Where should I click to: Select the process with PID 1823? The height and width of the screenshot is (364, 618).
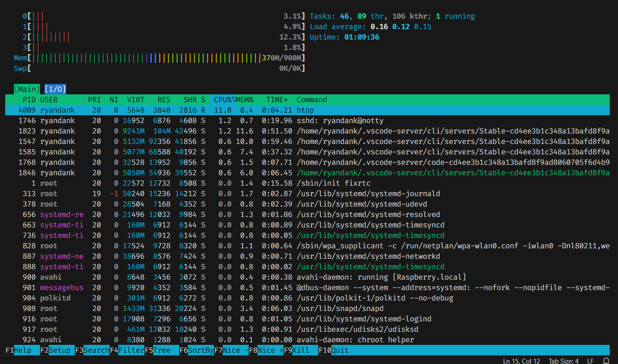pos(307,131)
